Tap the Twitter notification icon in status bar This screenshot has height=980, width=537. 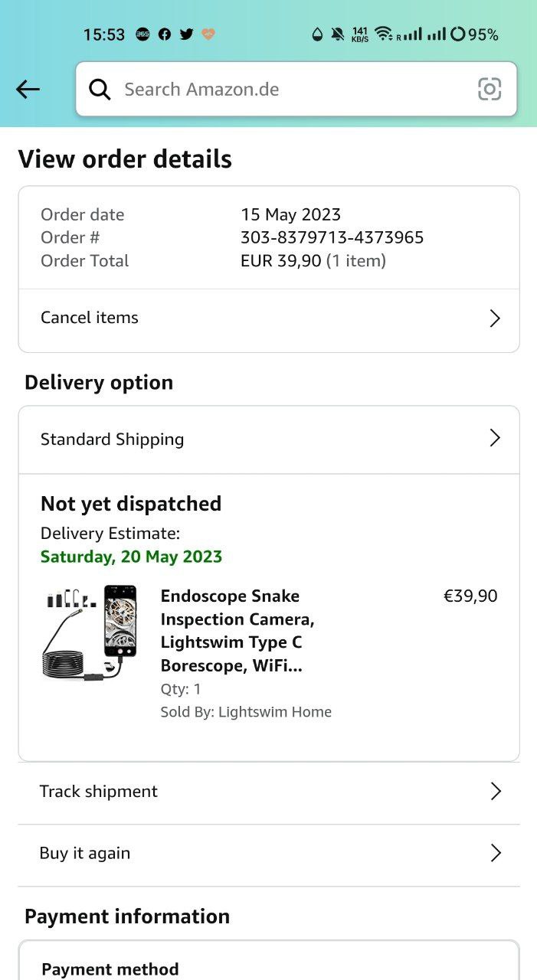186,34
